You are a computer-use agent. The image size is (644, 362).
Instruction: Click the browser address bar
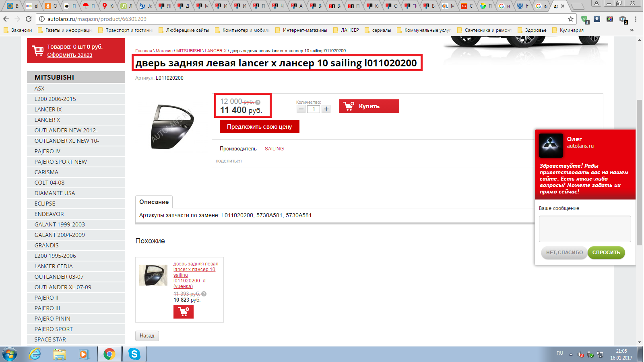click(x=306, y=19)
